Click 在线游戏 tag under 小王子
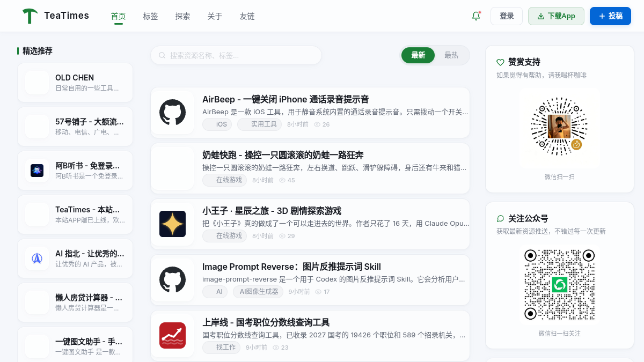This screenshot has width=644, height=362. (224, 236)
